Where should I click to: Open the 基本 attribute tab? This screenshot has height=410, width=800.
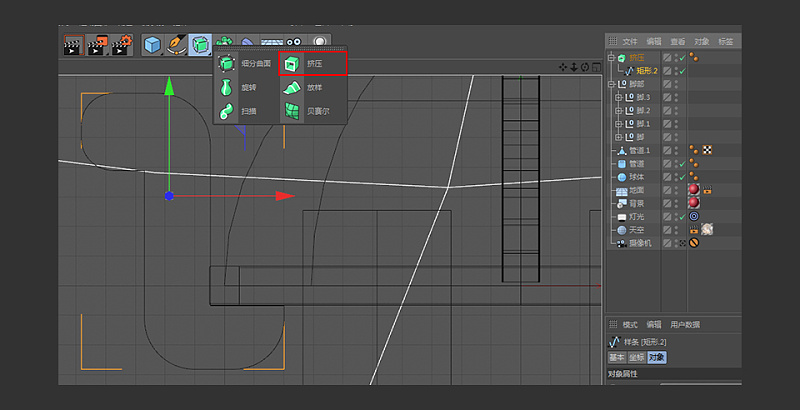pyautogui.click(x=617, y=358)
